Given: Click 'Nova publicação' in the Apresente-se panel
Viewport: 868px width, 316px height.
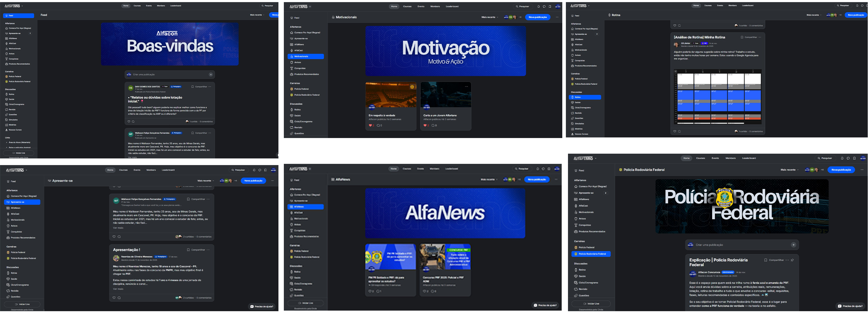Looking at the screenshot, I should pyautogui.click(x=253, y=181).
